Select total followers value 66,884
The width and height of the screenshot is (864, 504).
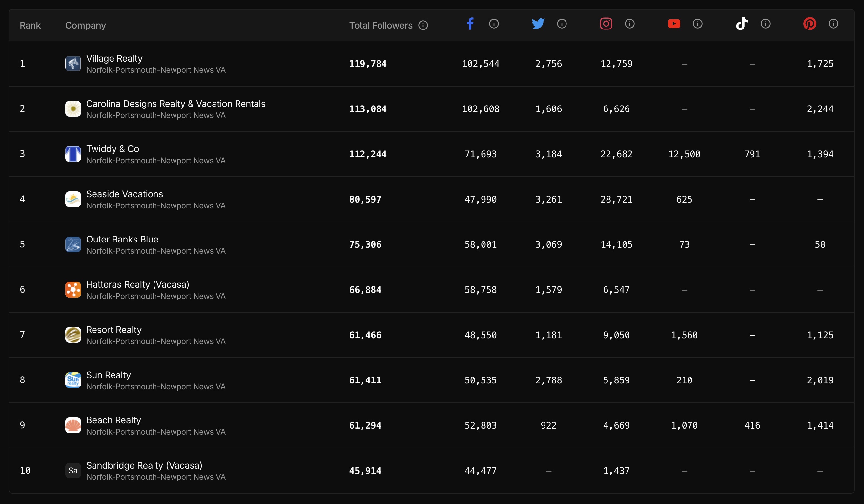point(365,290)
